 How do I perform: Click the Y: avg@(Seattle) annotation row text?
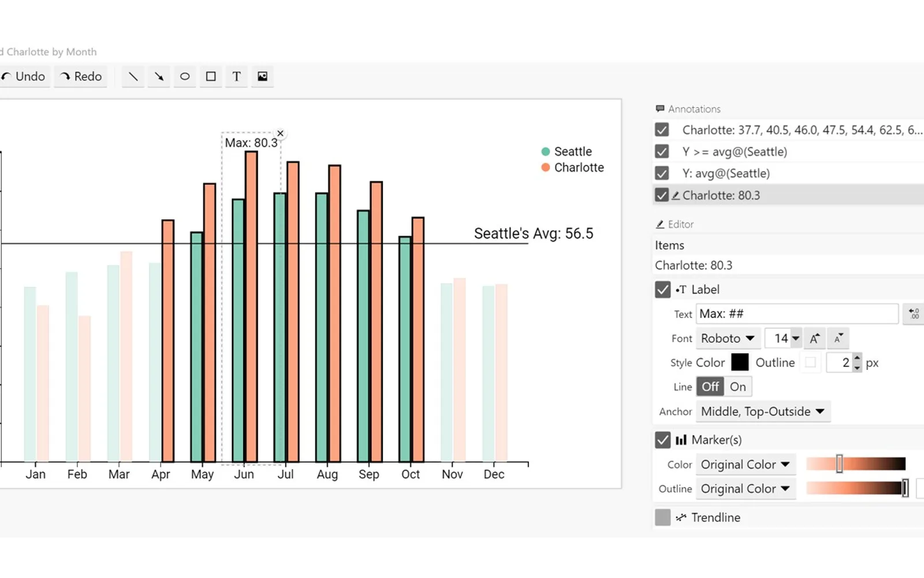tap(726, 173)
